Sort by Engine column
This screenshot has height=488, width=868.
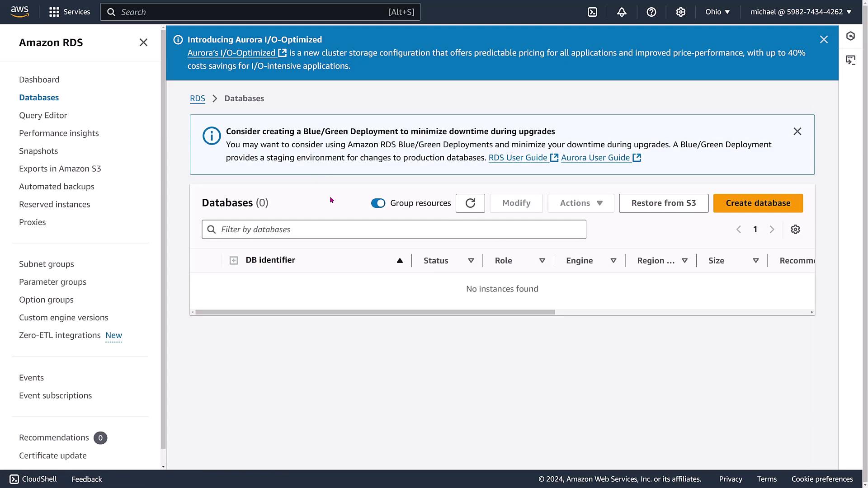click(613, 261)
